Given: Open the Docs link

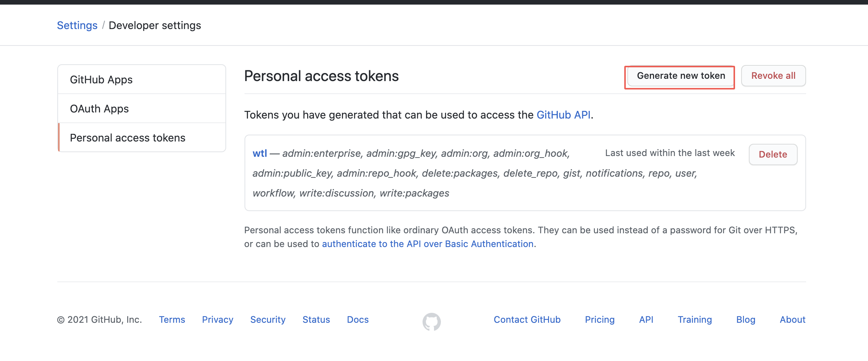Looking at the screenshot, I should click(x=358, y=320).
